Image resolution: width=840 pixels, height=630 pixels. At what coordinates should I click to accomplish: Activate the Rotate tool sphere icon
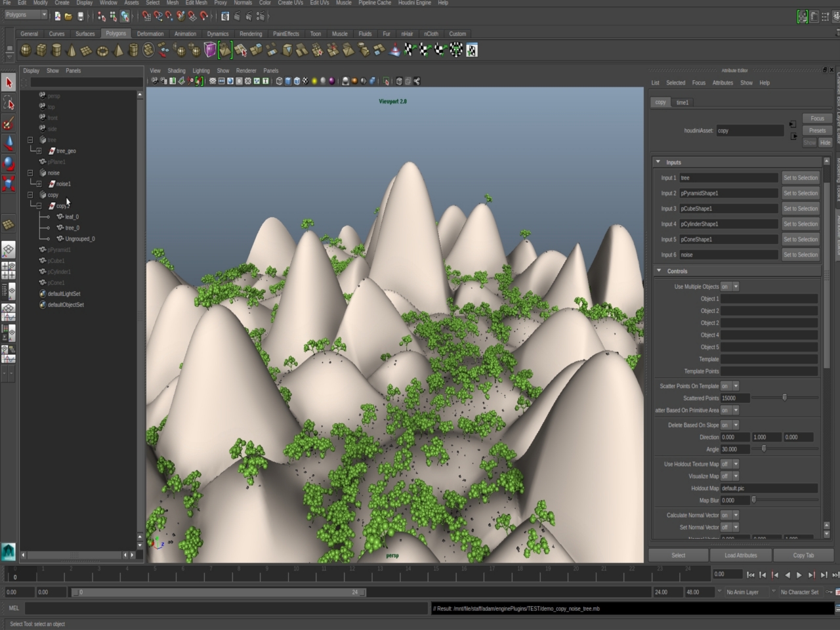tap(9, 163)
